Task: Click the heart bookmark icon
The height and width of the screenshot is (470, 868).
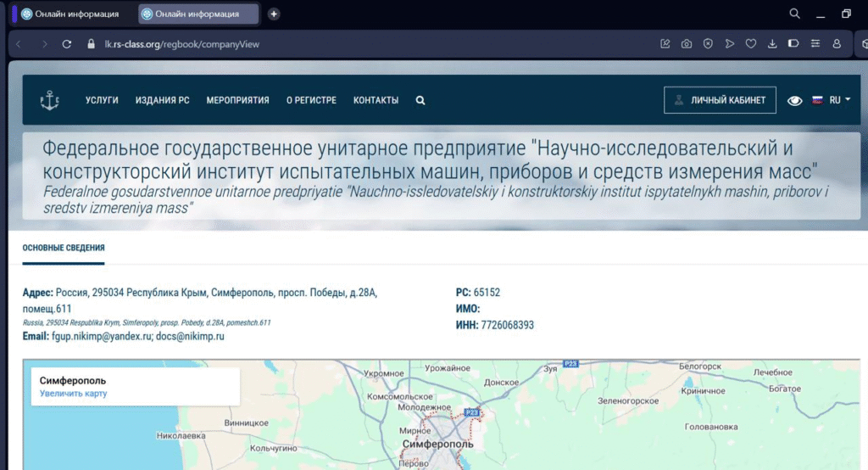Action: click(x=751, y=44)
